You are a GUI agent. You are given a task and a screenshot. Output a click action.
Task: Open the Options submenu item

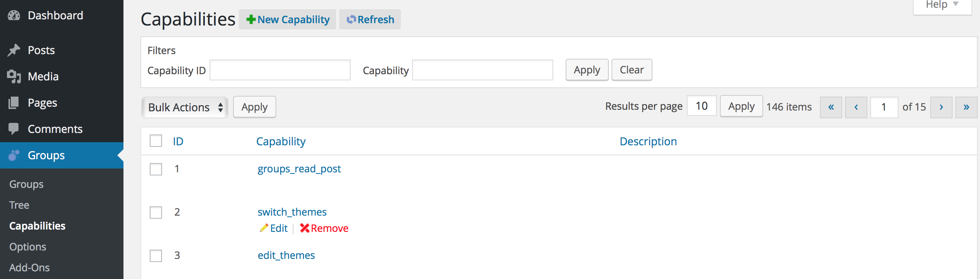click(28, 247)
